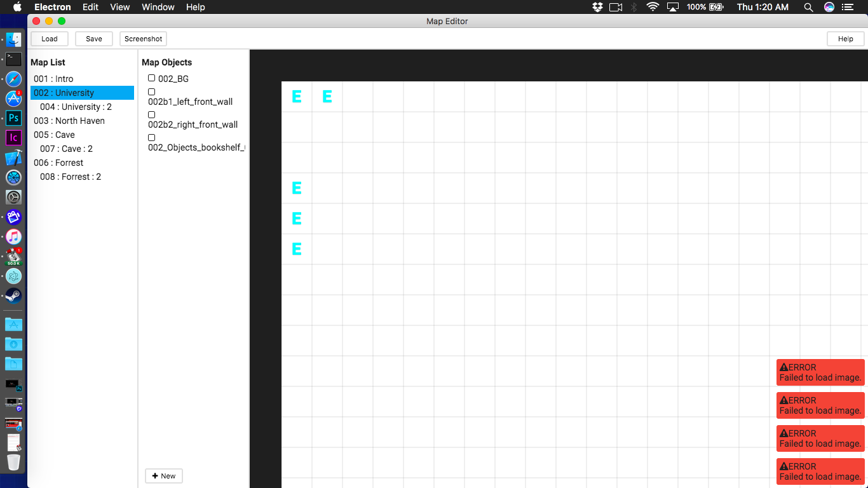Launch Terminal from the dock
Image resolution: width=868 pixels, height=488 pixels.
click(13, 59)
